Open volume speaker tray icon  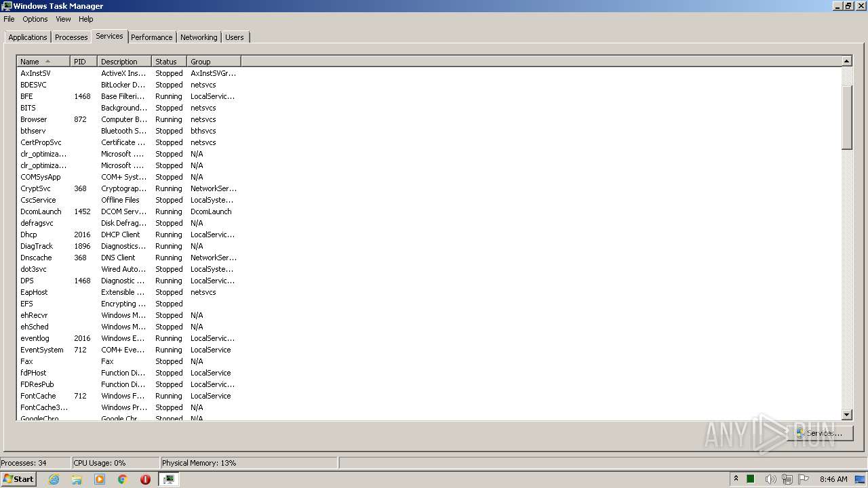[770, 479]
